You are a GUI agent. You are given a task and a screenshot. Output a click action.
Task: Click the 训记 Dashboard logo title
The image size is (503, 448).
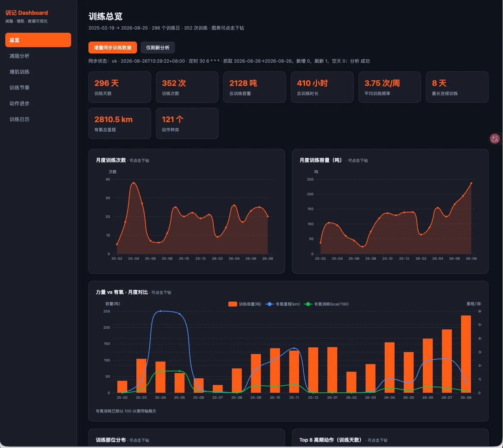27,13
